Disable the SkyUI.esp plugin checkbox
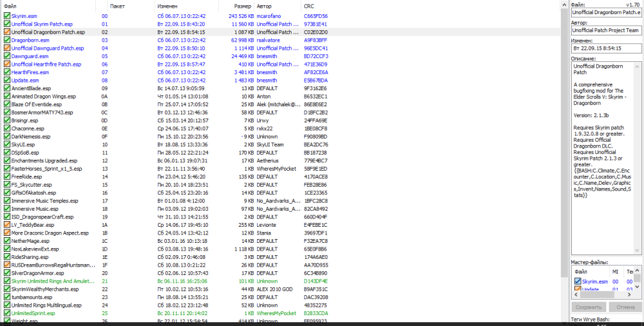The height and width of the screenshot is (326, 644). tap(7, 144)
